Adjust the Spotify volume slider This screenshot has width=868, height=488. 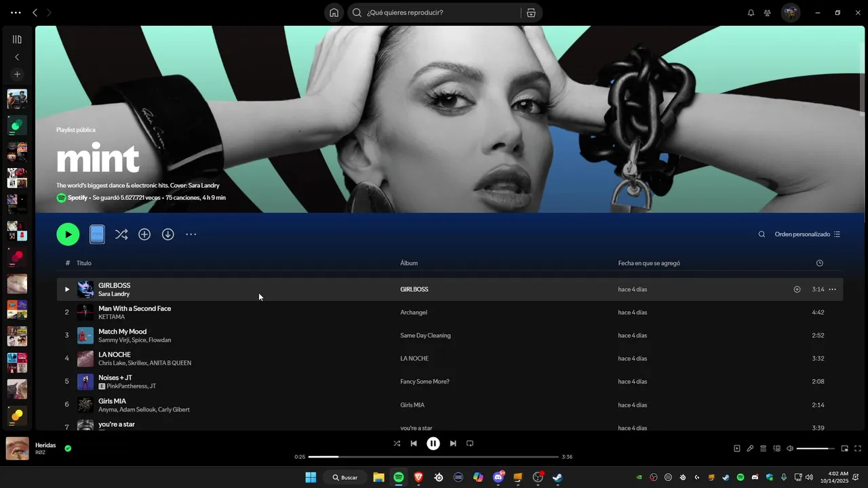pos(816,448)
